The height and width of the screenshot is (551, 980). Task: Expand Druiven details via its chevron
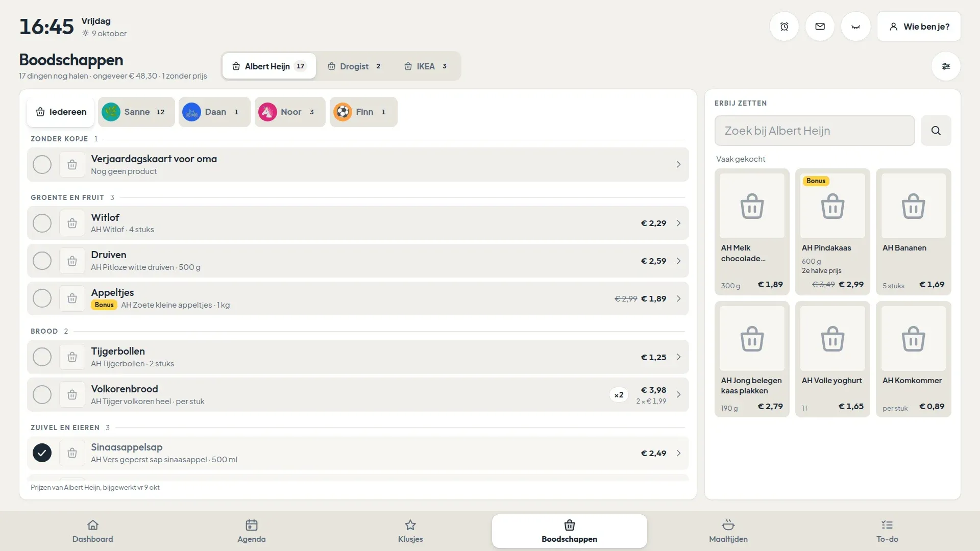(x=678, y=261)
